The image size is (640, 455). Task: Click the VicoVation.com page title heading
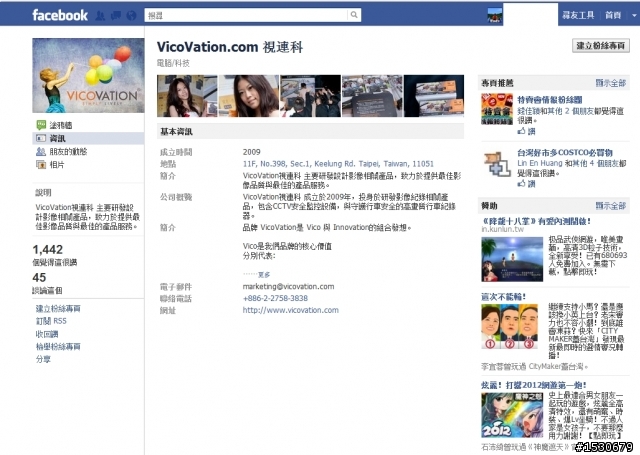[x=230, y=47]
